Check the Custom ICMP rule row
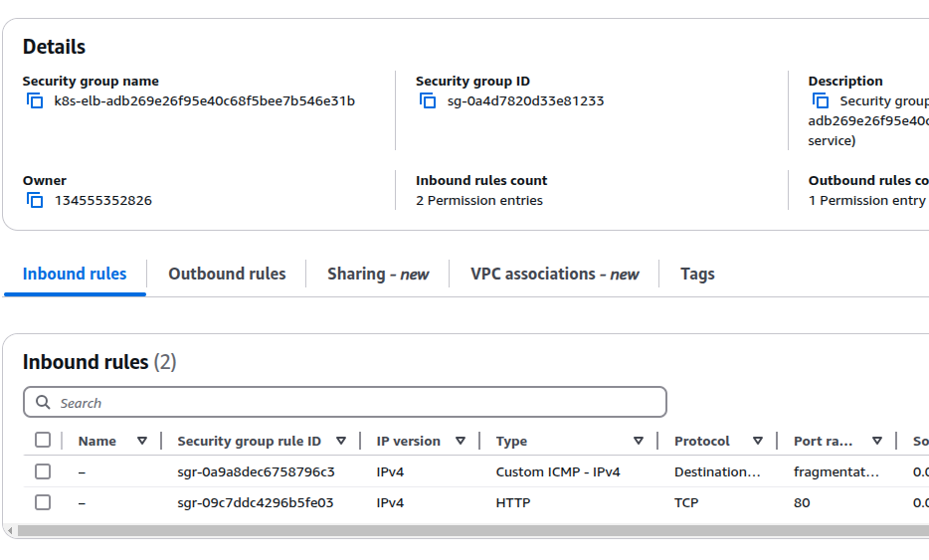Viewport: 929px width, 560px height. 43,471
